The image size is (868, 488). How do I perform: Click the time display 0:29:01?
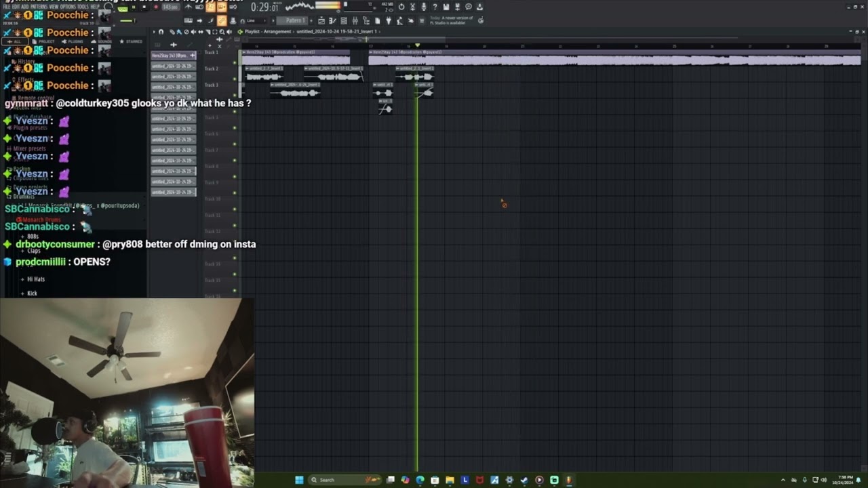tap(266, 7)
